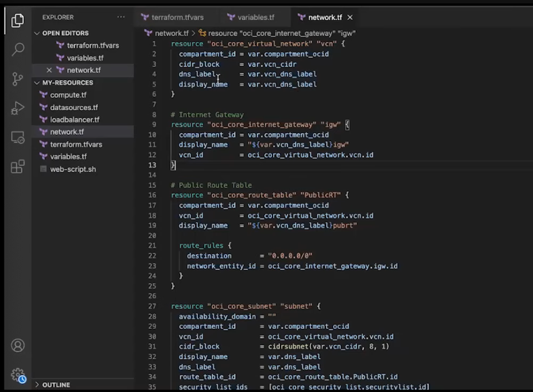
Task: Open loadbalancer.tf in the file tree
Action: tap(75, 119)
